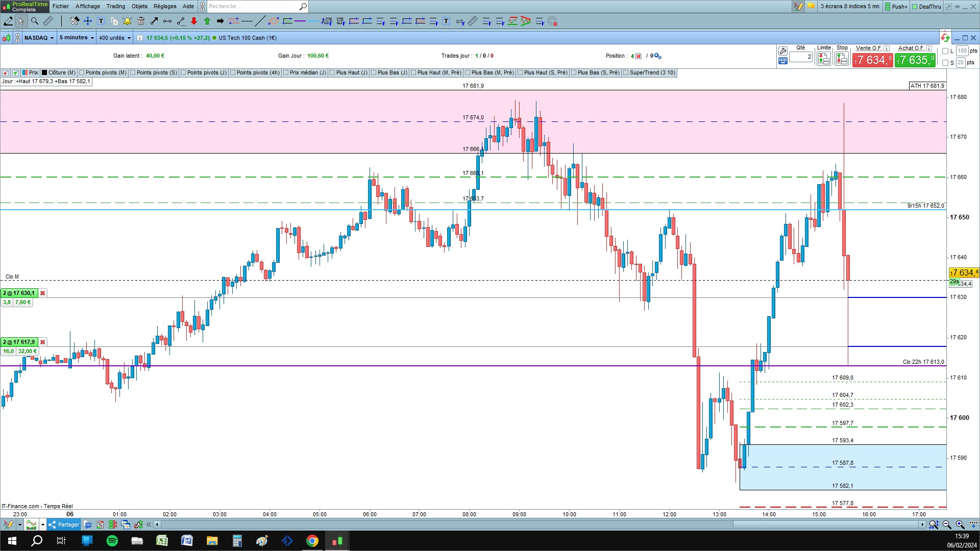The image size is (980, 551).
Task: Click the Qté quantity input field
Action: click(800, 57)
